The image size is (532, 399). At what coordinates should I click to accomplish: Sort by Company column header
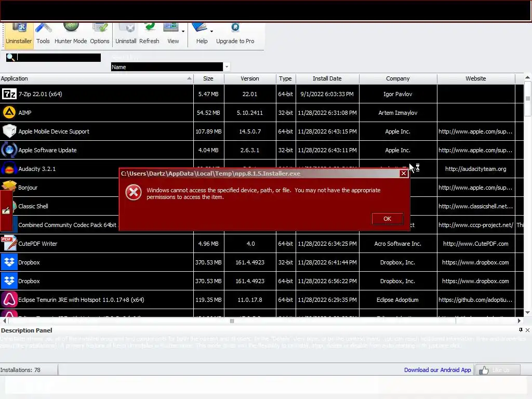click(x=397, y=78)
